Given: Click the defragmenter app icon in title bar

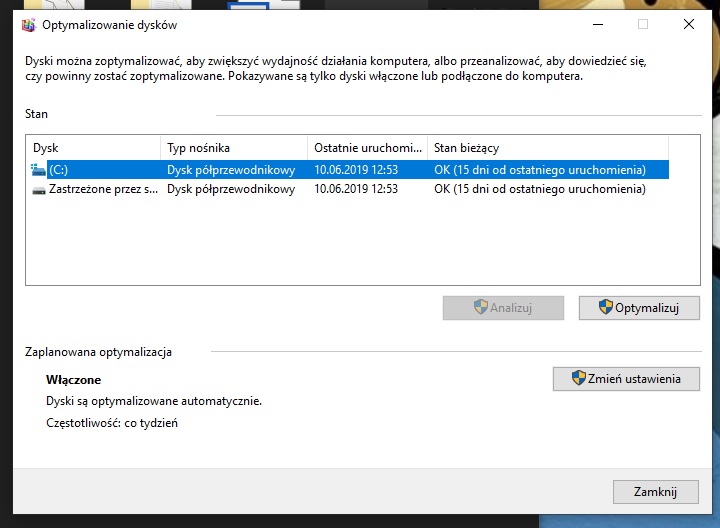Looking at the screenshot, I should tap(28, 25).
